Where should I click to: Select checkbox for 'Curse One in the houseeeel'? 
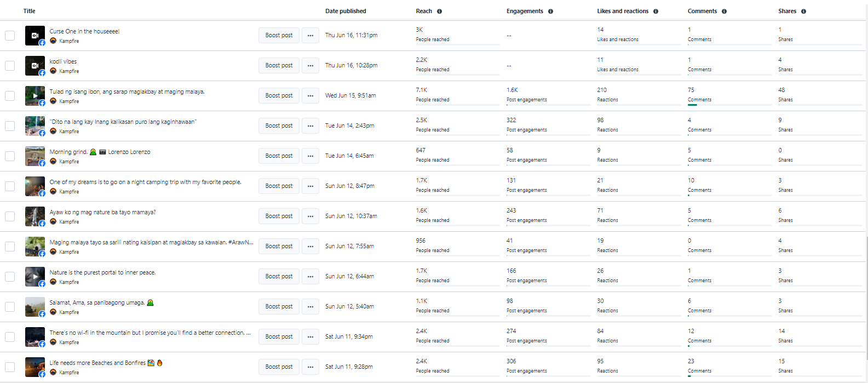point(10,36)
